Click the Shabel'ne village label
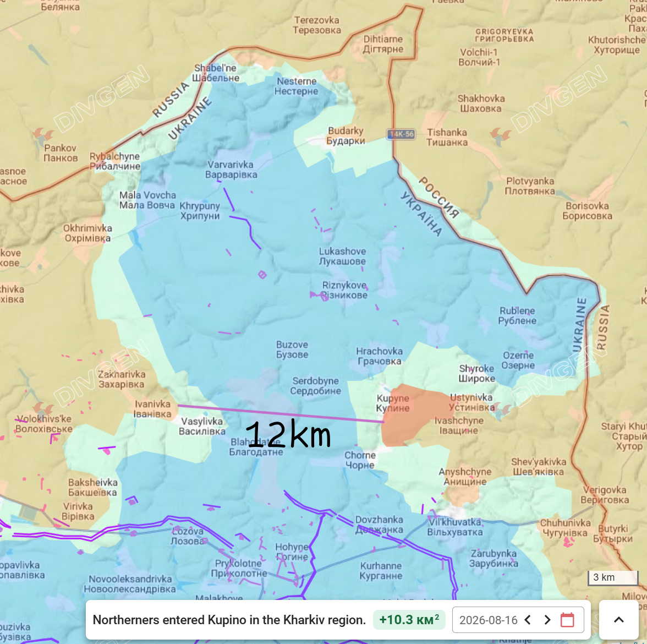647x644 pixels. tap(216, 73)
